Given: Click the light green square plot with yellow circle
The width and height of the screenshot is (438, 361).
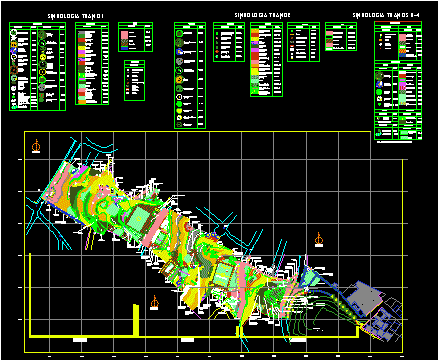Looking at the screenshot, I should [138, 219].
